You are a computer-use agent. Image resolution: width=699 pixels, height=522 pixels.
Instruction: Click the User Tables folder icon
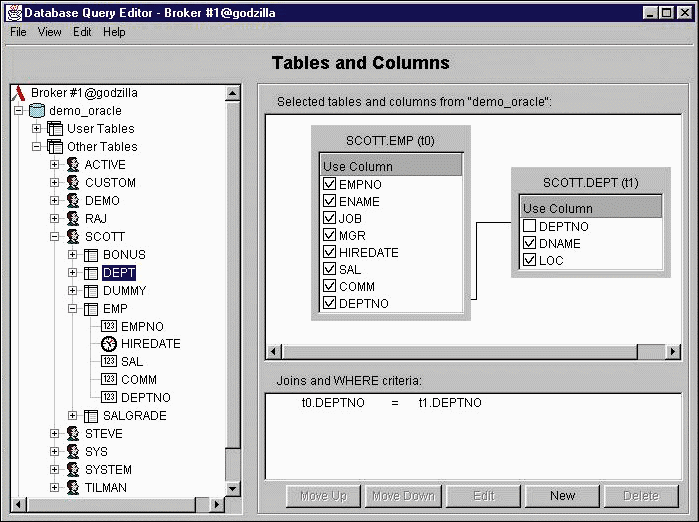55,129
